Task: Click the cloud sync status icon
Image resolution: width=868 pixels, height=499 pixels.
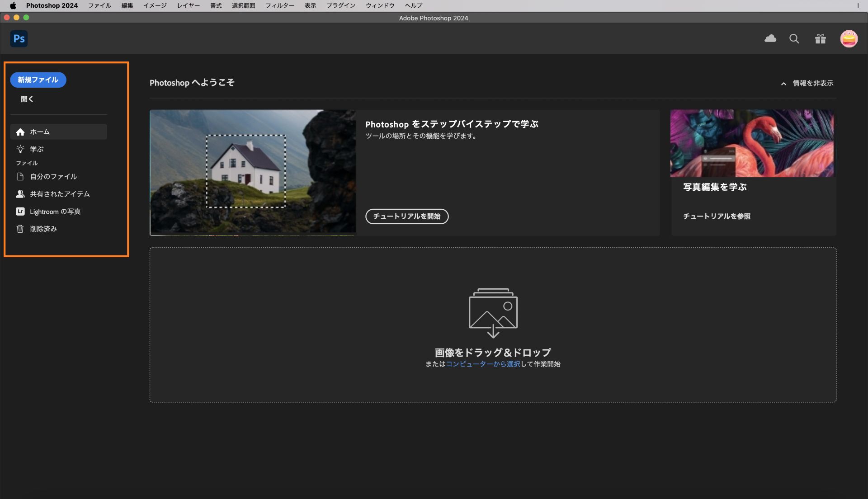Action: tap(771, 39)
